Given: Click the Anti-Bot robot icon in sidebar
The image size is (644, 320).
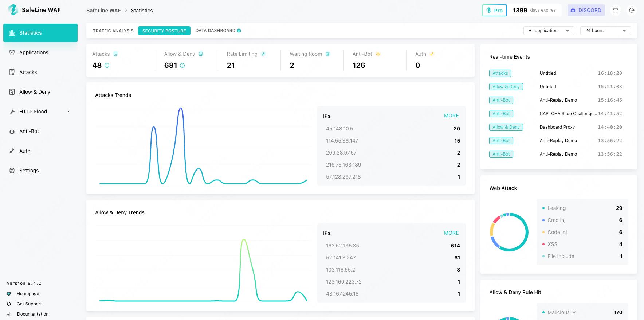Looking at the screenshot, I should [x=12, y=131].
